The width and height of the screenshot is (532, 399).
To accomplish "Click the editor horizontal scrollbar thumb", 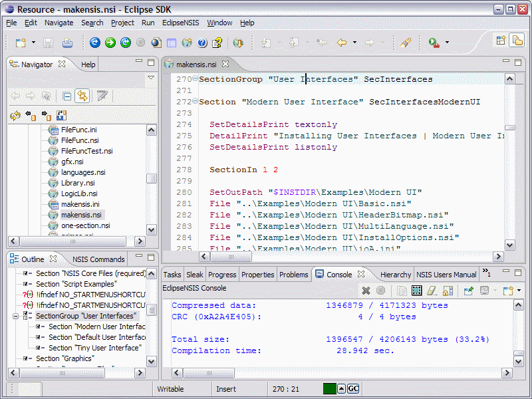I will (231, 257).
